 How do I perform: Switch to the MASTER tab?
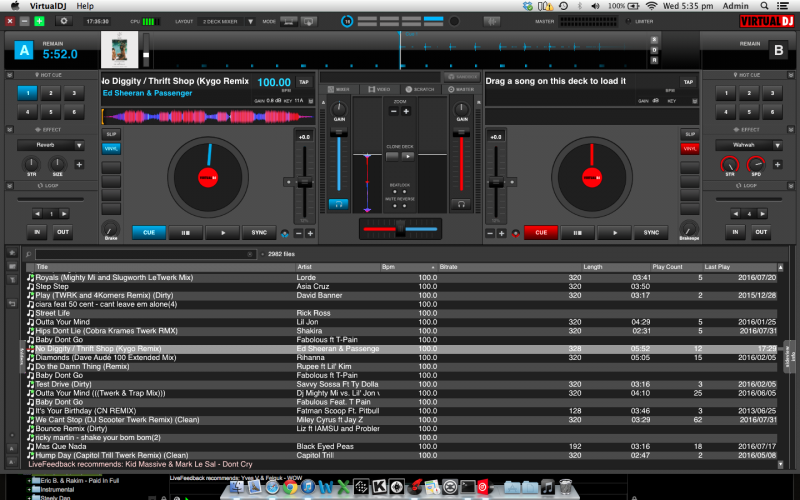pyautogui.click(x=461, y=89)
